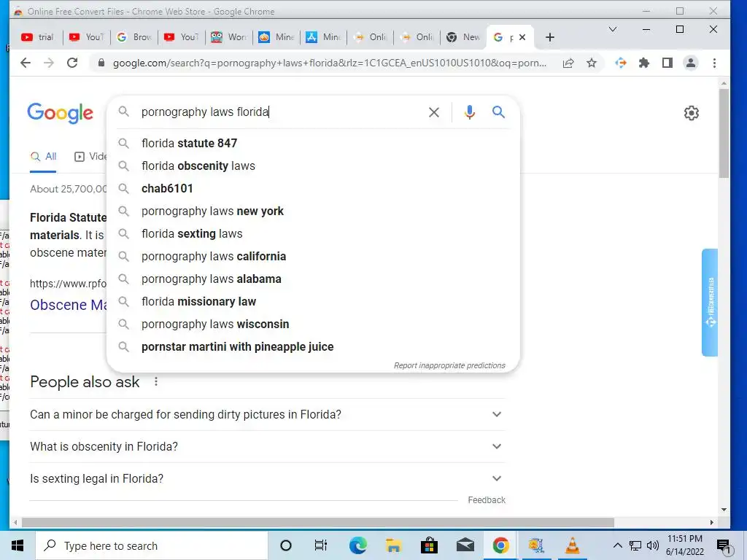Open Chrome's three-dot menu
Image resolution: width=747 pixels, height=560 pixels.
point(713,63)
